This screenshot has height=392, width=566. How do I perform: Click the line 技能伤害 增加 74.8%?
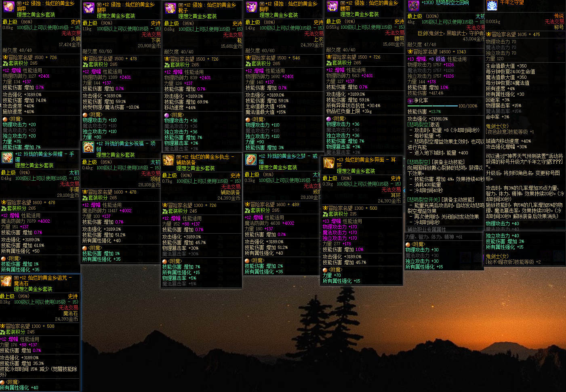pyautogui.click(x=24, y=100)
